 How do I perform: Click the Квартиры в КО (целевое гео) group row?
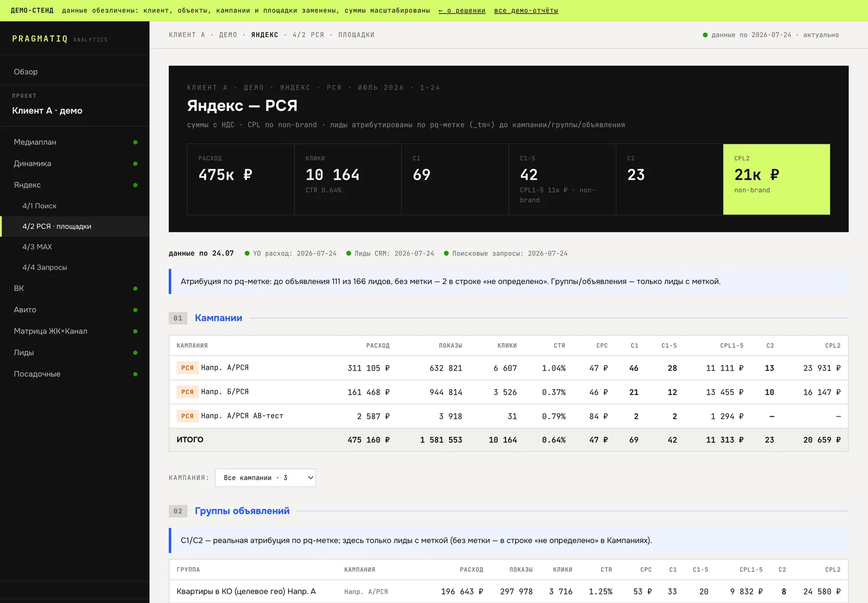point(508,592)
